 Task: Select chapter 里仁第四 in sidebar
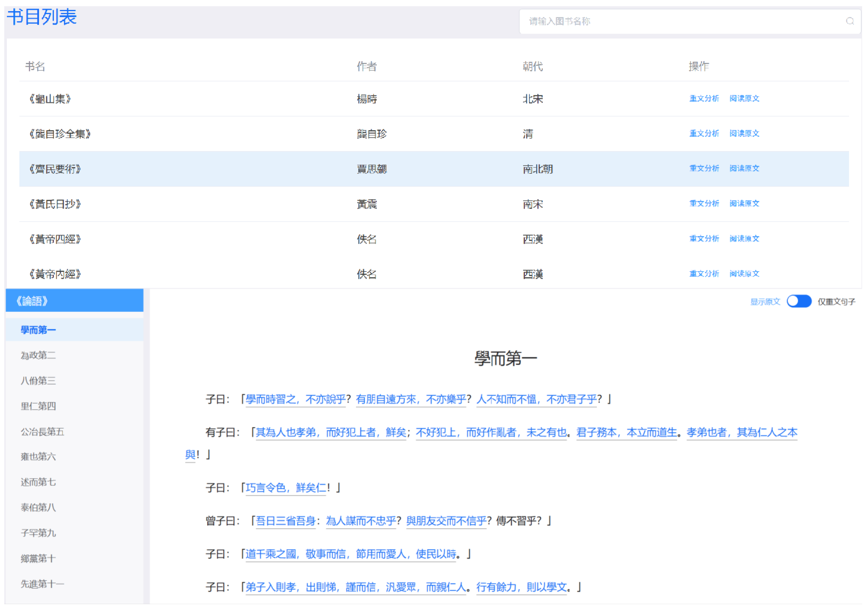pos(38,406)
